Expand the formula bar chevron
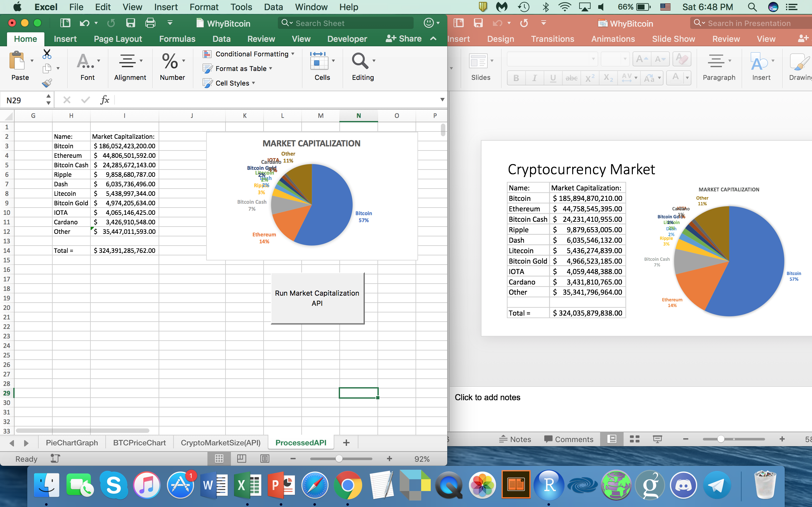 442,99
